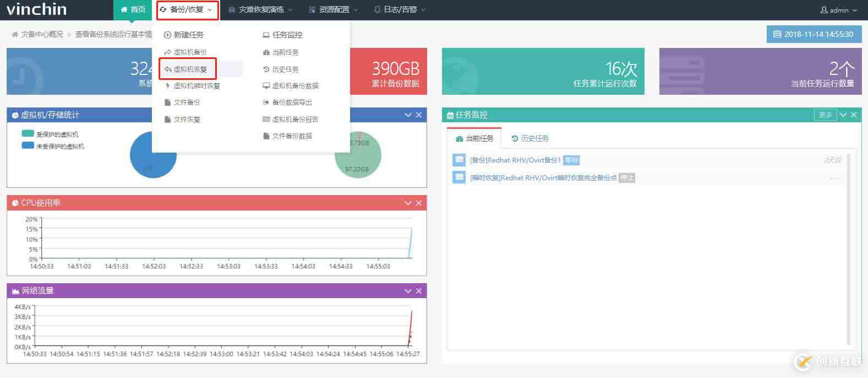The image size is (868, 378).
Task: Open 文件备份数据 menu entry
Action: click(x=292, y=136)
